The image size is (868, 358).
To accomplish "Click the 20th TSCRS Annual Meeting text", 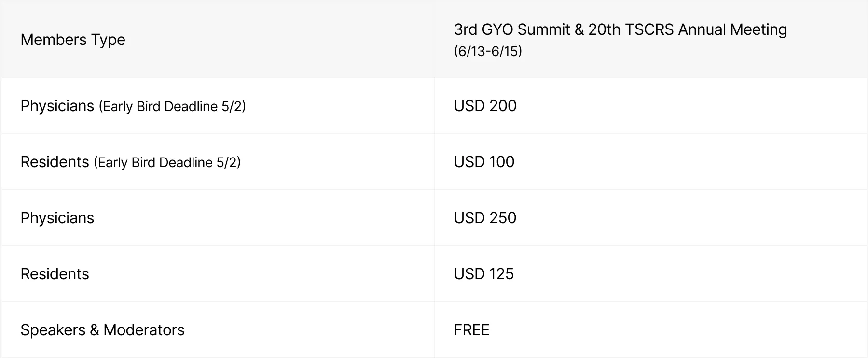I will point(688,29).
